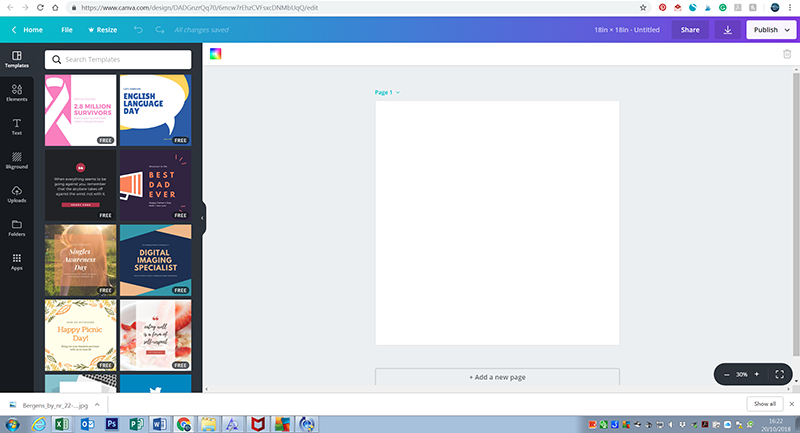Click the download icon in header
Viewport: 800px width, 433px height.
727,30
